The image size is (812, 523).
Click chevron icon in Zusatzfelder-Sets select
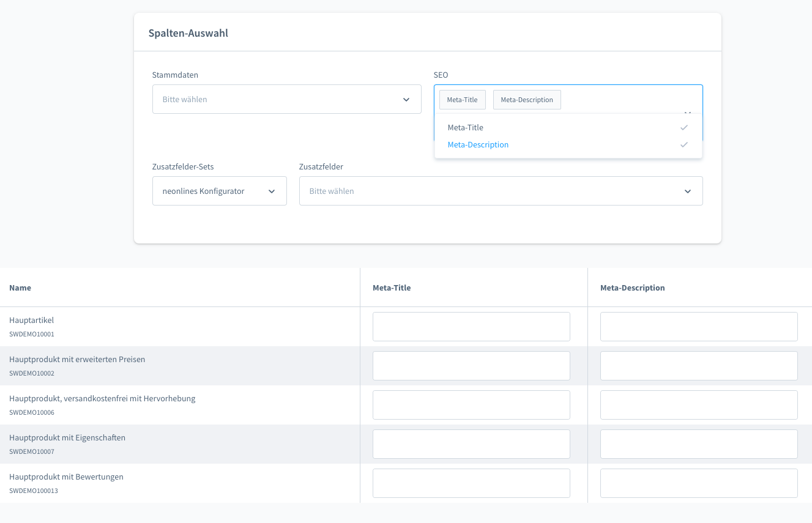click(x=272, y=191)
